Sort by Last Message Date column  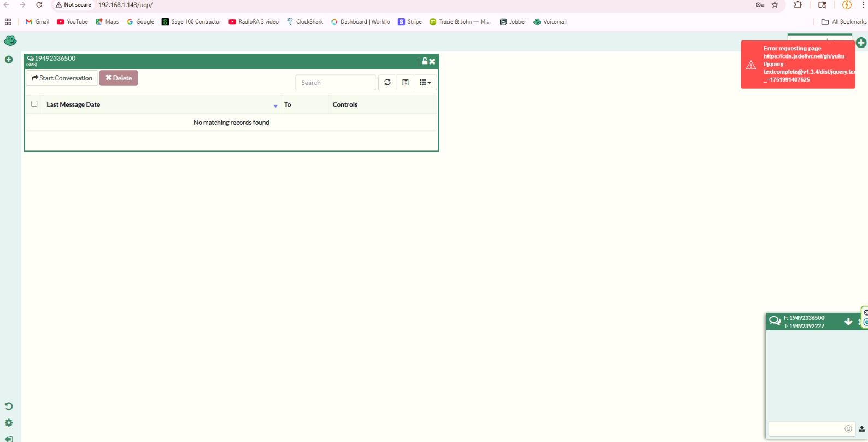73,104
